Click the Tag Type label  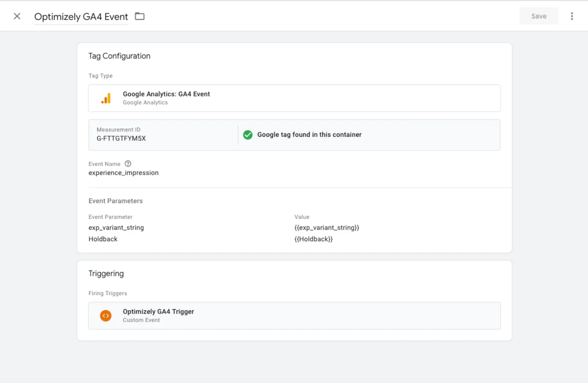(x=101, y=76)
